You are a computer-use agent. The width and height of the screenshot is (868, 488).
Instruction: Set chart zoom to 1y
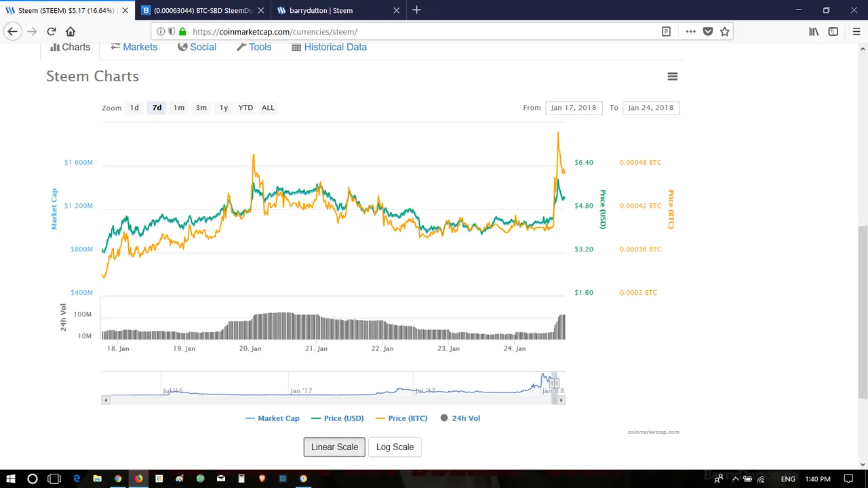click(223, 108)
